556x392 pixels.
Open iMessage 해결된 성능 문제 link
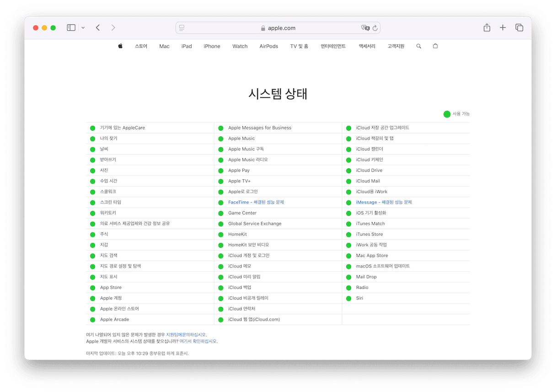(384, 202)
